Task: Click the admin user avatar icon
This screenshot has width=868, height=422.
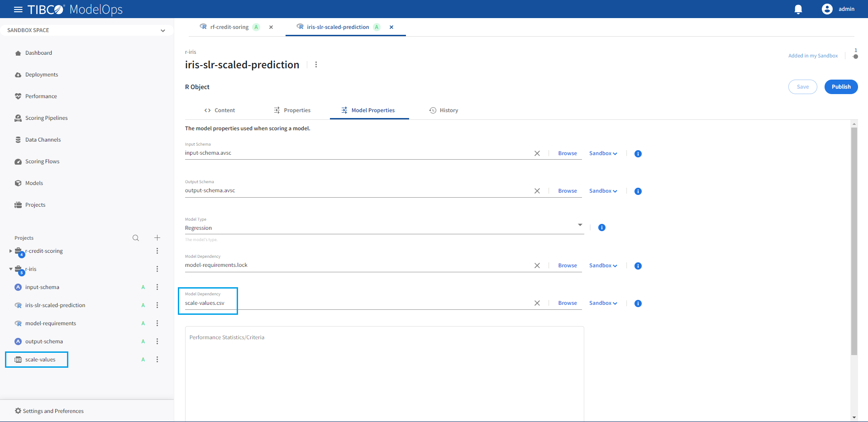Action: (x=827, y=9)
